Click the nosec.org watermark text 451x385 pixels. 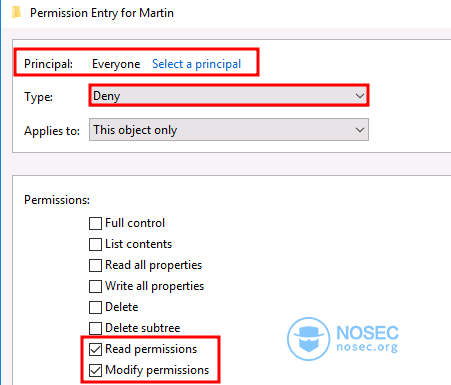tap(367, 347)
